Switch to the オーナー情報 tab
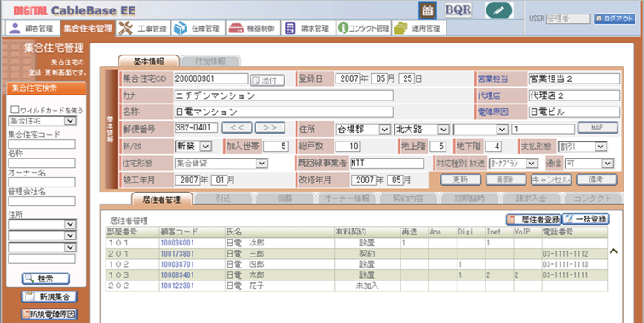 click(346, 199)
